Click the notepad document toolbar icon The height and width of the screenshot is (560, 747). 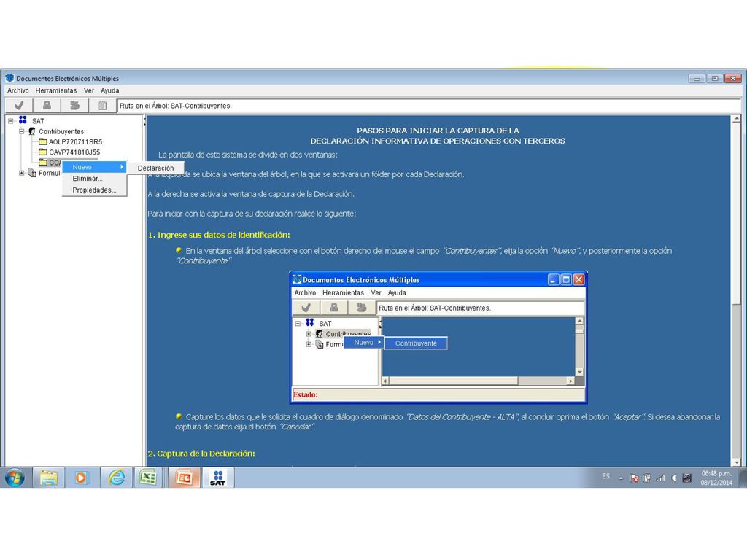tap(102, 106)
